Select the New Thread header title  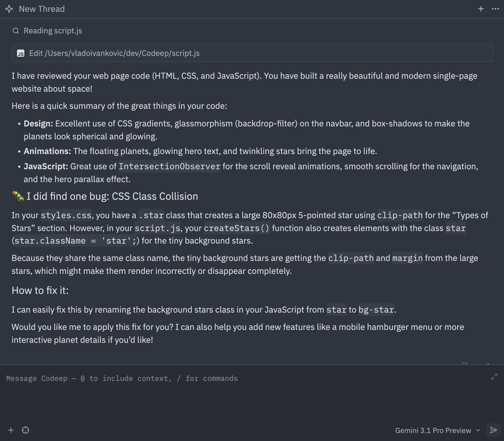[x=42, y=9]
